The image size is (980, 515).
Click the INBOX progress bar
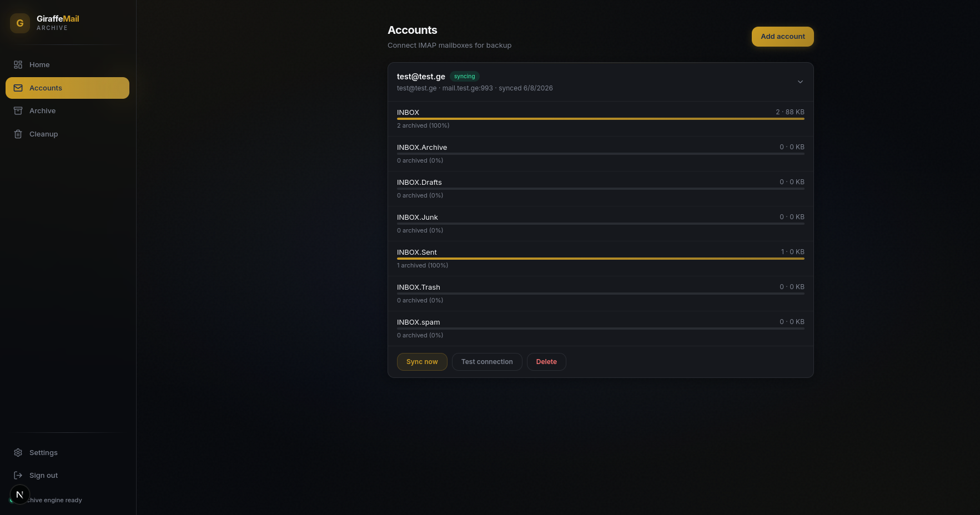click(x=601, y=119)
